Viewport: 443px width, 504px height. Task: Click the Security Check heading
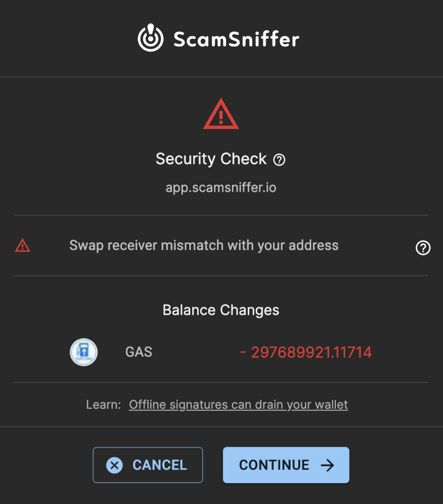211,159
